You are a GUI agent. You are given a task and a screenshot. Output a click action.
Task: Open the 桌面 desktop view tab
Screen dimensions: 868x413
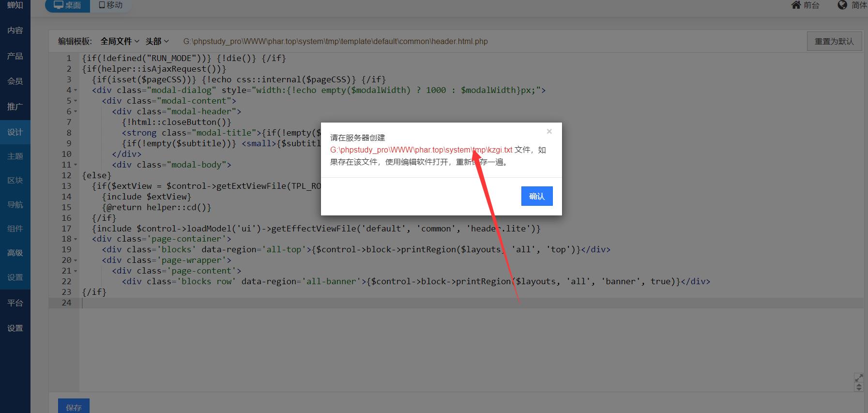click(x=67, y=5)
